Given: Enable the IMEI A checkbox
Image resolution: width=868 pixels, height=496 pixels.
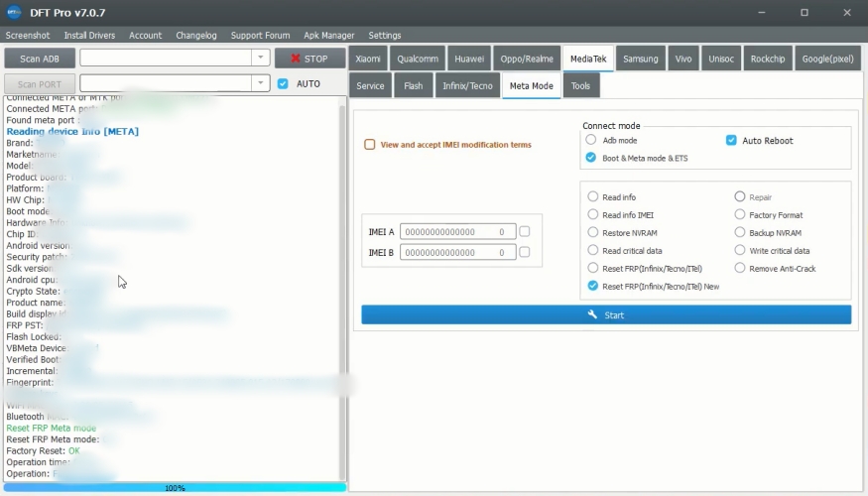Looking at the screenshot, I should (x=524, y=231).
